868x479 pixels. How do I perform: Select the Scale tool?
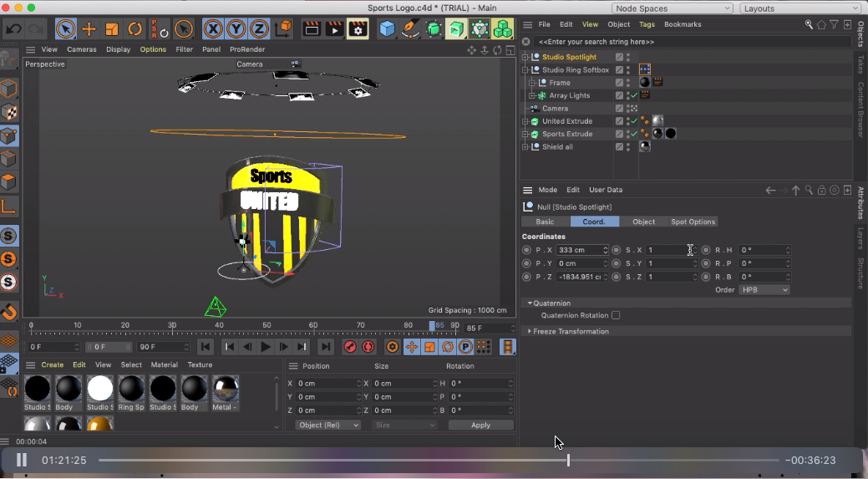[112, 29]
